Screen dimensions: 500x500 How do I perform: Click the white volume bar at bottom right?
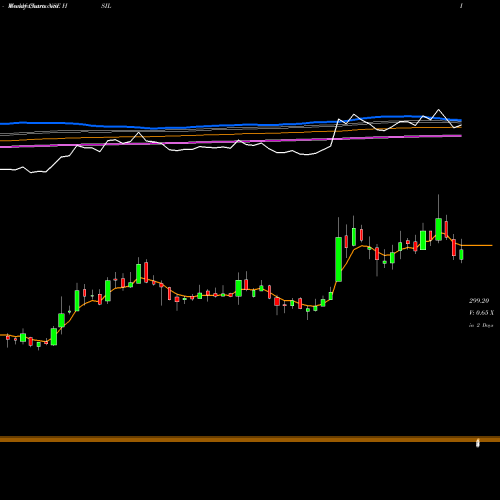(478, 443)
